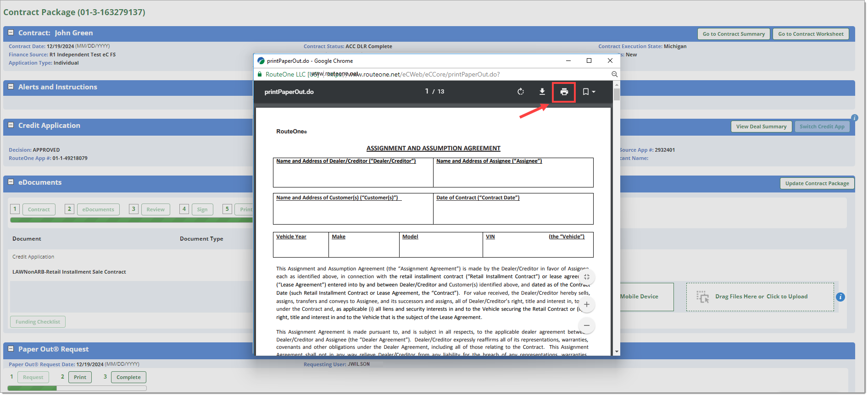Image resolution: width=868 pixels, height=396 pixels.
Task: Collapse the Paper Out Request section
Action: pos(11,349)
